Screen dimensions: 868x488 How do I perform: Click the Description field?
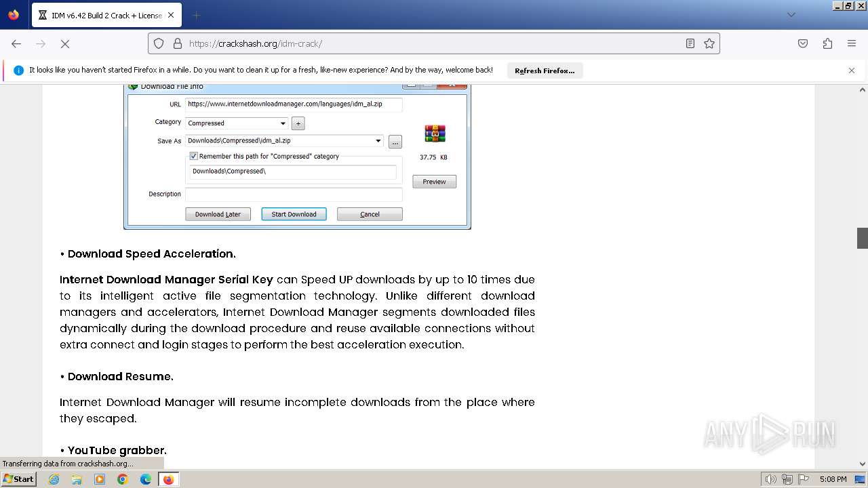[x=294, y=195]
